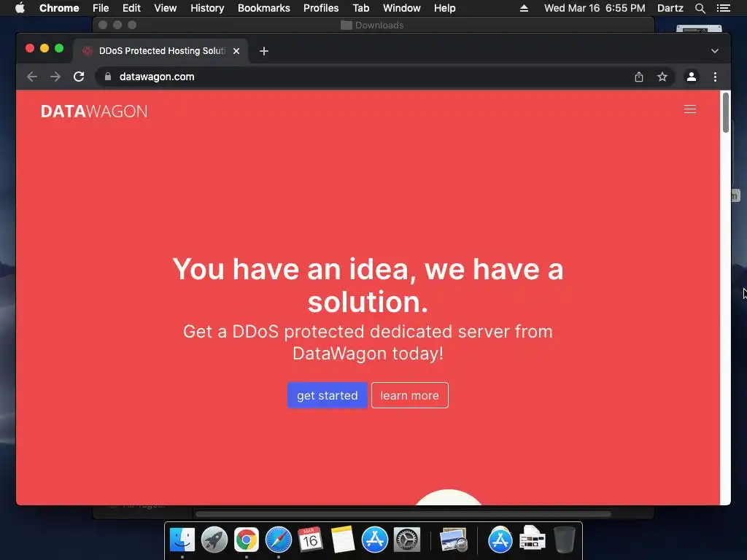The height and width of the screenshot is (560, 747).
Task: Open Preview from the dock
Action: click(453, 540)
